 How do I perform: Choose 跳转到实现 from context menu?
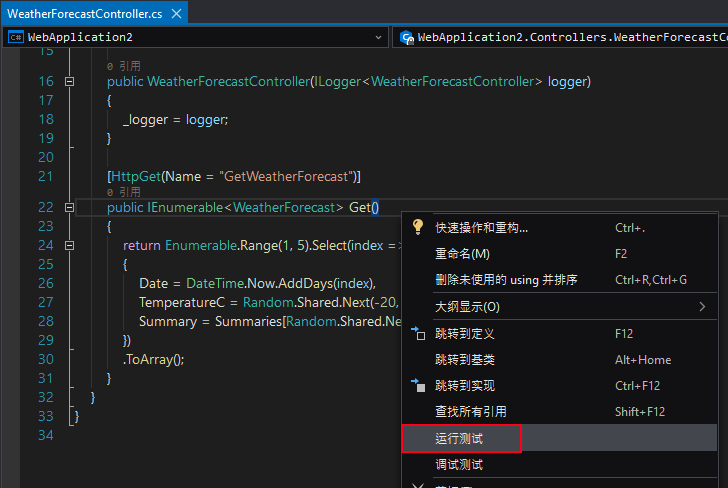click(559, 385)
